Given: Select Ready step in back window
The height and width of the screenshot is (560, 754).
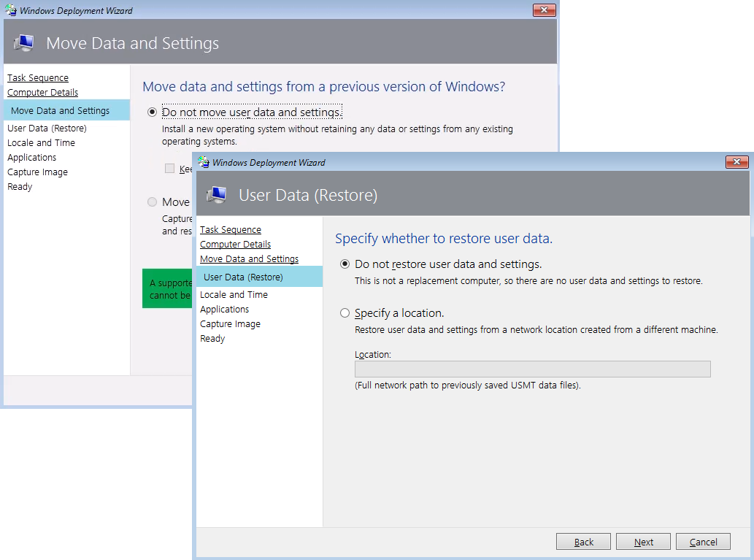Looking at the screenshot, I should (20, 187).
